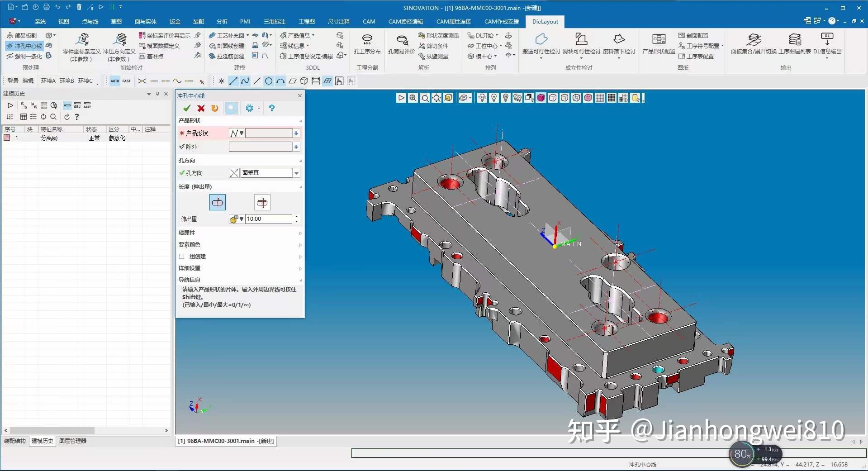Click the green checkmark to confirm 冲孔中心线
Viewport: 868px width, 471px height.
[x=186, y=108]
